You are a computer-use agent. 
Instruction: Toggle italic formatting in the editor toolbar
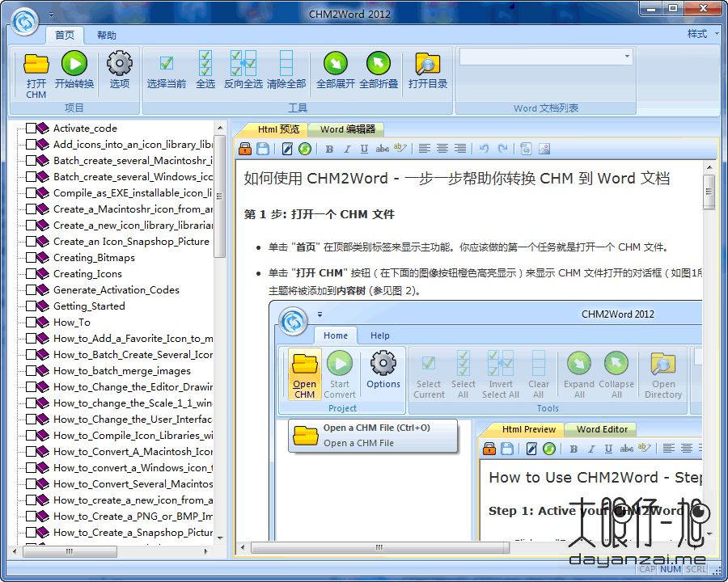pyautogui.click(x=347, y=149)
